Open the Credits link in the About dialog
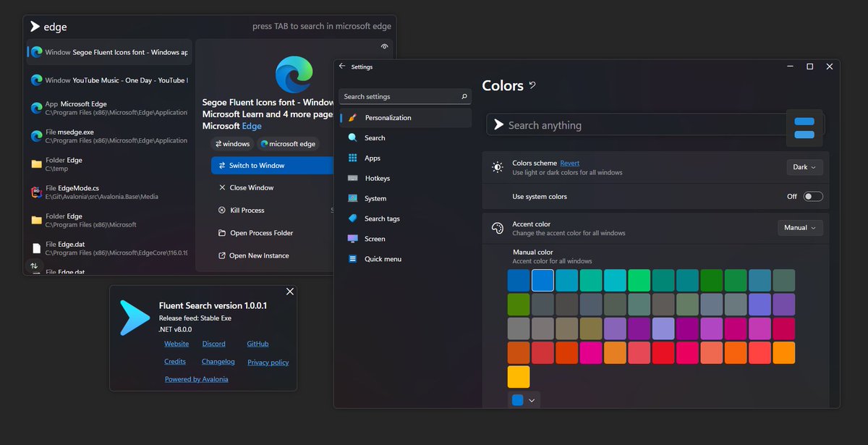This screenshot has width=868, height=445. click(x=175, y=361)
